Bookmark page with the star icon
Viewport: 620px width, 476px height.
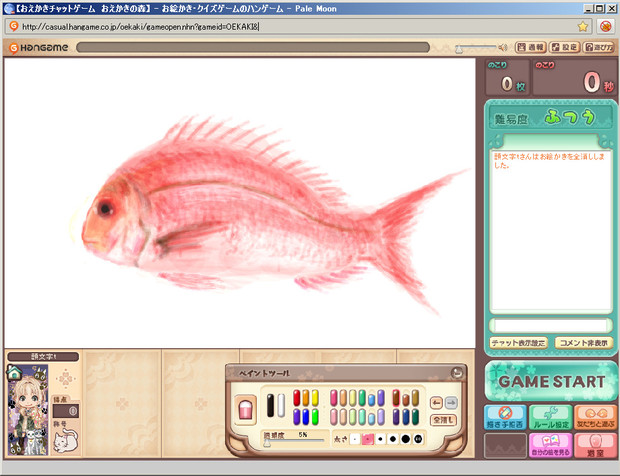(582, 26)
